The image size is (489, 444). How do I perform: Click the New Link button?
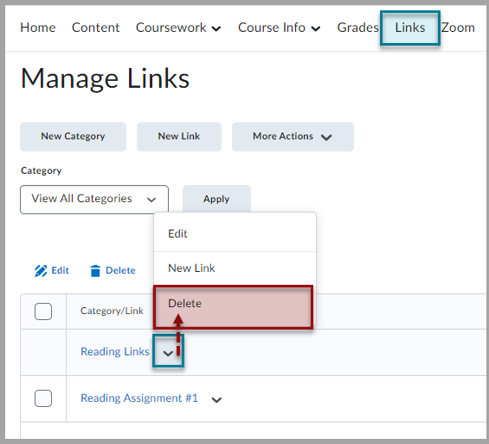click(179, 136)
